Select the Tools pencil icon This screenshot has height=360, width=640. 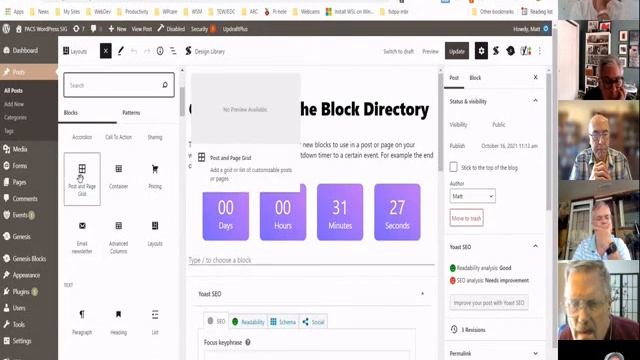[x=121, y=51]
